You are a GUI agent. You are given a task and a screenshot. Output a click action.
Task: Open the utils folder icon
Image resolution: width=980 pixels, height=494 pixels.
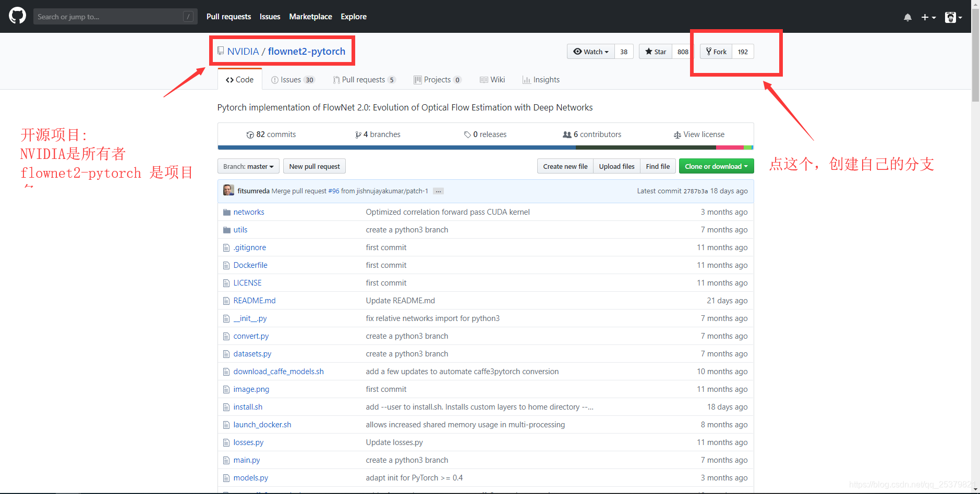point(226,230)
